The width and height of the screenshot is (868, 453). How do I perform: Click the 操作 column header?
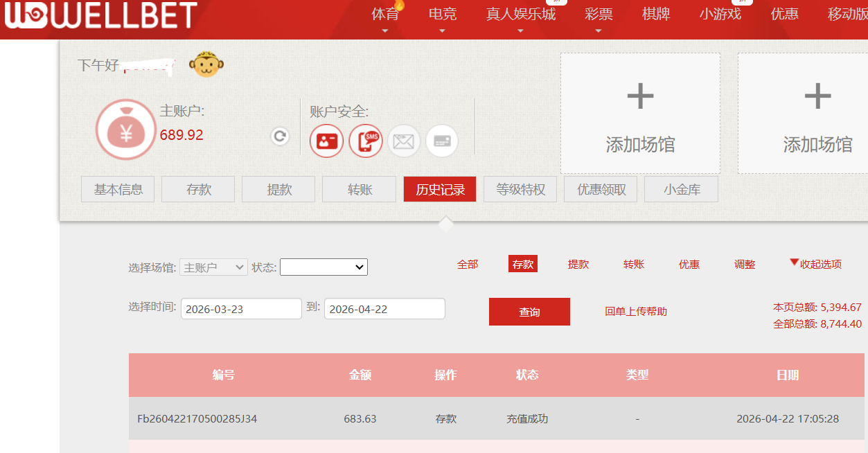coord(445,375)
